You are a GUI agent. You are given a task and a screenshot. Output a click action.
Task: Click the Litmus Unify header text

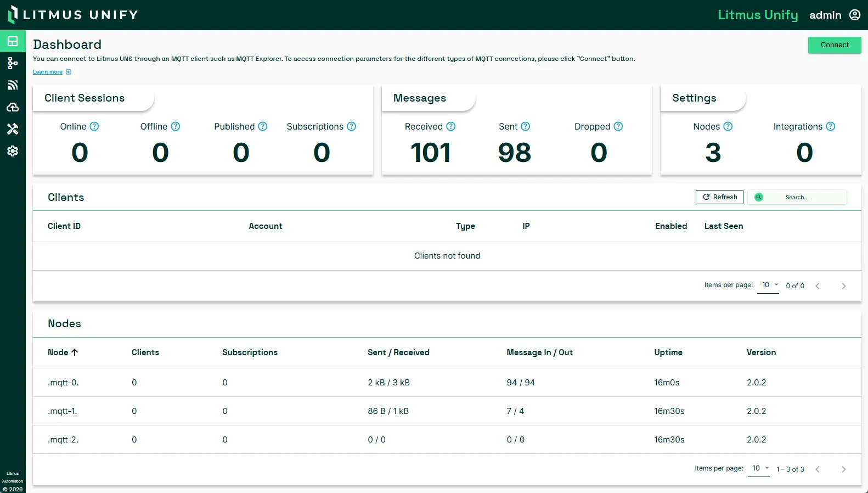pyautogui.click(x=758, y=15)
